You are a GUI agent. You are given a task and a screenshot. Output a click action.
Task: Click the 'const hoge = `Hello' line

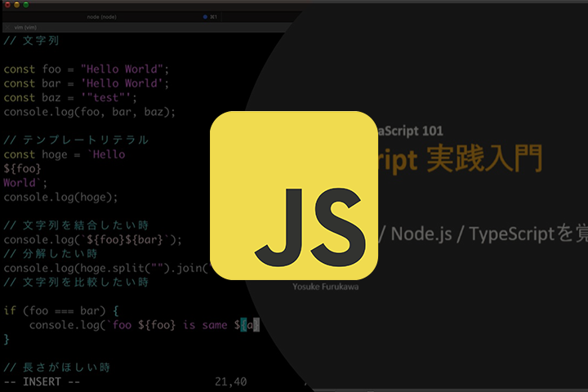(65, 154)
